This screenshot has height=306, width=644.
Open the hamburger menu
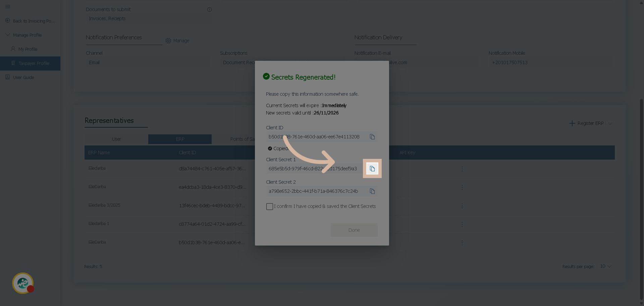(8, 6)
